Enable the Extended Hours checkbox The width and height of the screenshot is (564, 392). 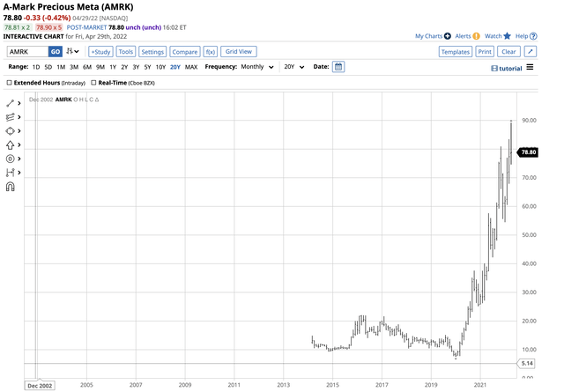pos(10,83)
